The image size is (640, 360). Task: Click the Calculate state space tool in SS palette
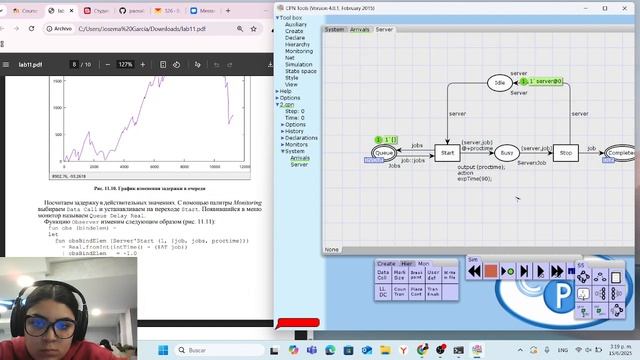(583, 278)
